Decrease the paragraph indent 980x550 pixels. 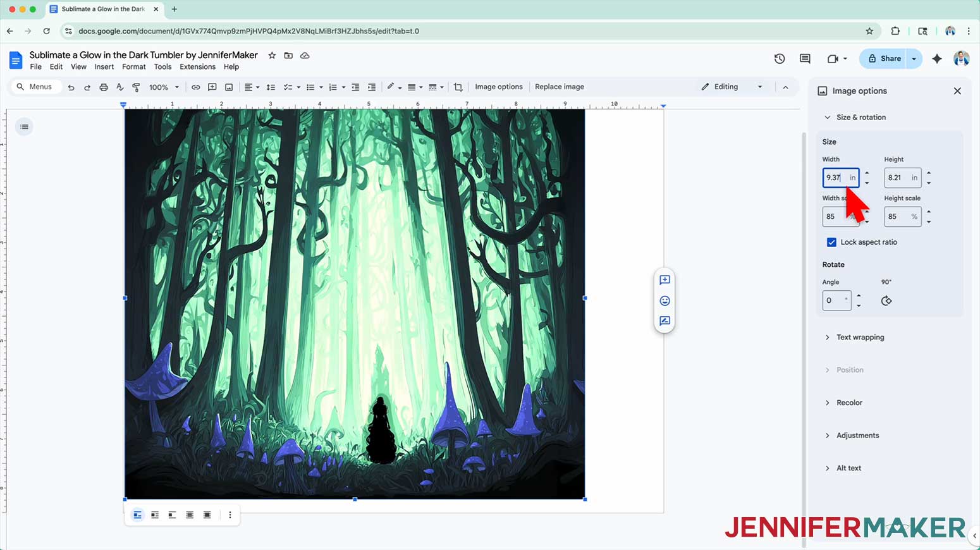[x=355, y=87]
